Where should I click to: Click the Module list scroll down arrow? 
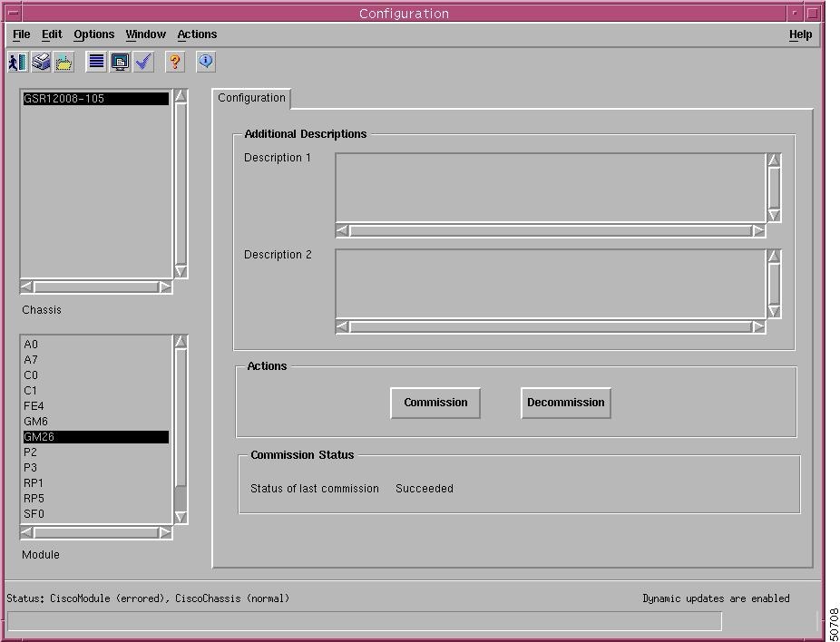[181, 517]
